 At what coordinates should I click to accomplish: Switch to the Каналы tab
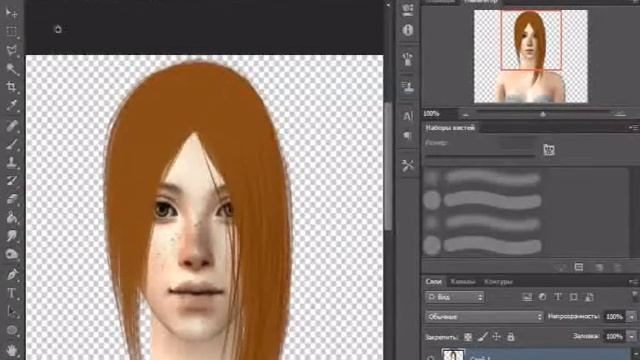click(x=463, y=282)
